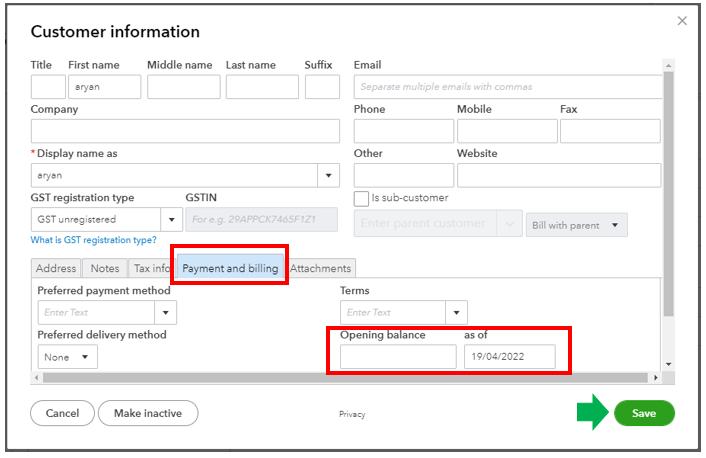Close the Customer information dialog
Screen dimensions: 706x458
click(683, 20)
